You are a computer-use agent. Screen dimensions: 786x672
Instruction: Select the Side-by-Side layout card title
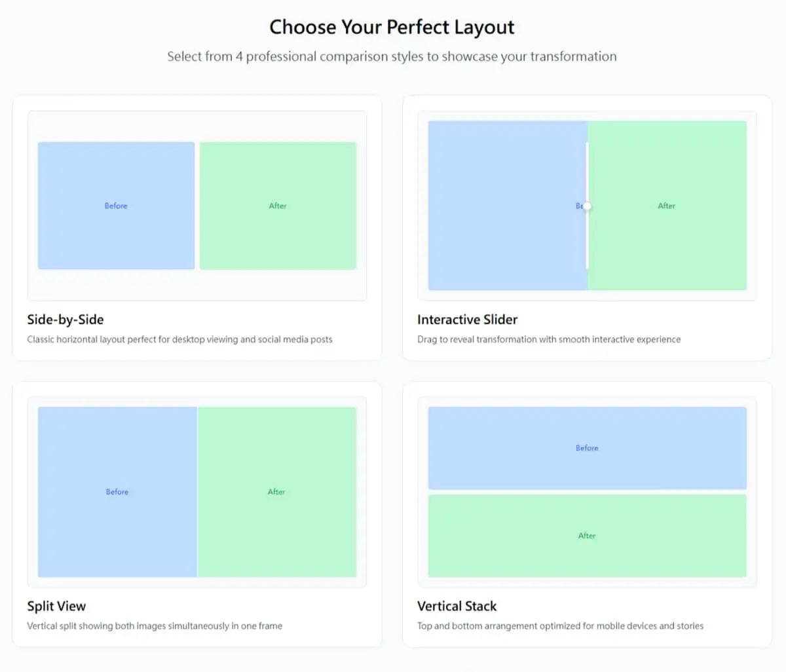[x=65, y=320]
